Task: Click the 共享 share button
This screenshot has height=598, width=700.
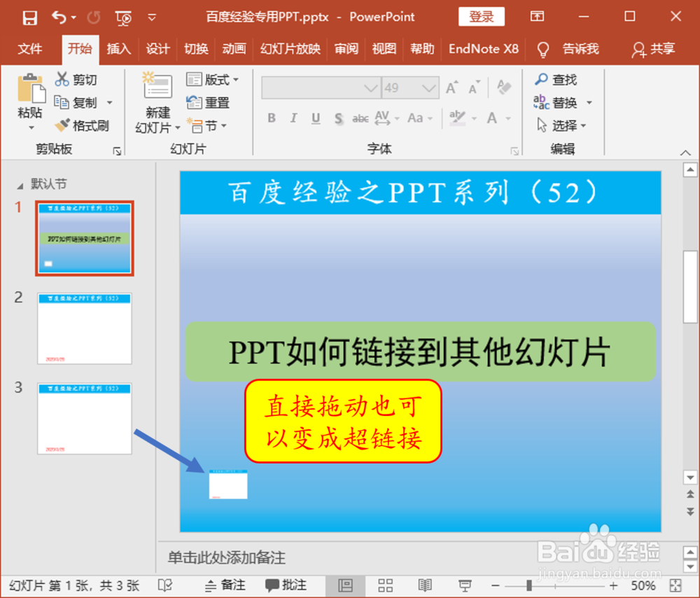Action: pos(652,49)
